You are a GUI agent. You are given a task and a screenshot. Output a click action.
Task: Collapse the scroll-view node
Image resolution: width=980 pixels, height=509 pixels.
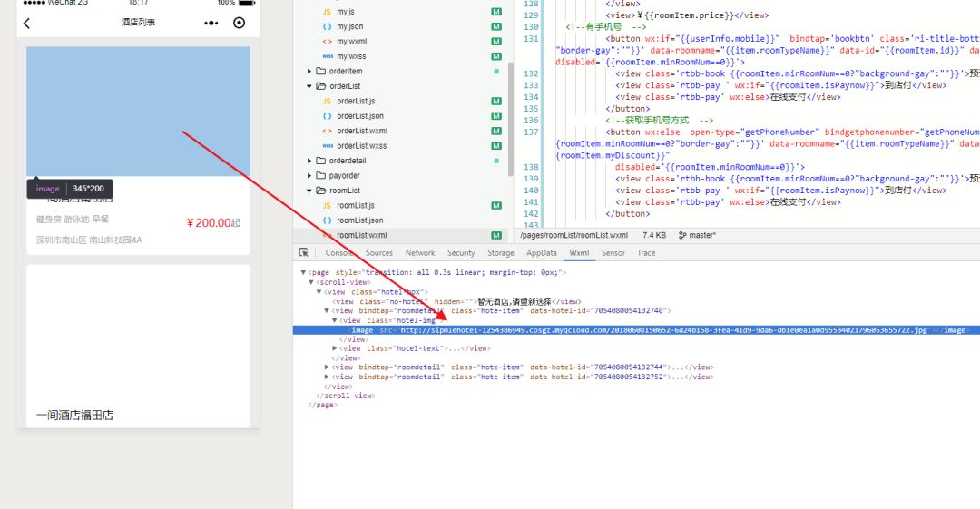[x=311, y=282]
